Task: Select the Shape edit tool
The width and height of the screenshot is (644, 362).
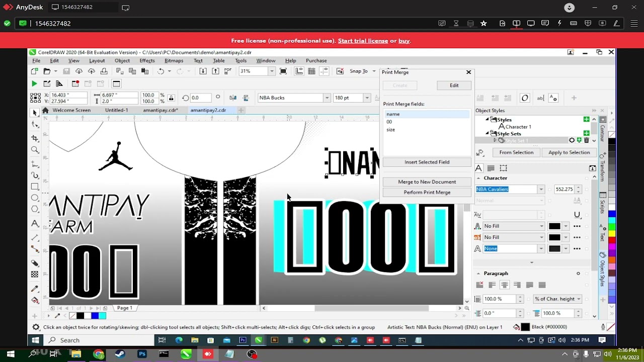Action: (x=35, y=125)
